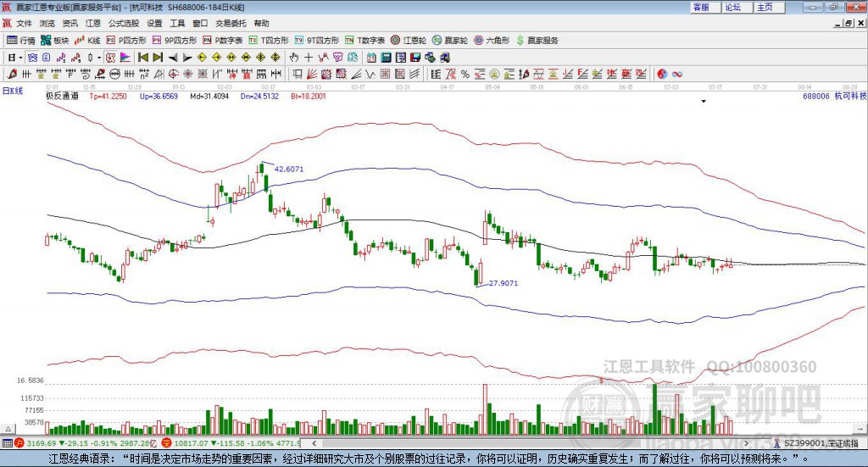
Task: Open the 板块 sector view
Action: [x=55, y=41]
